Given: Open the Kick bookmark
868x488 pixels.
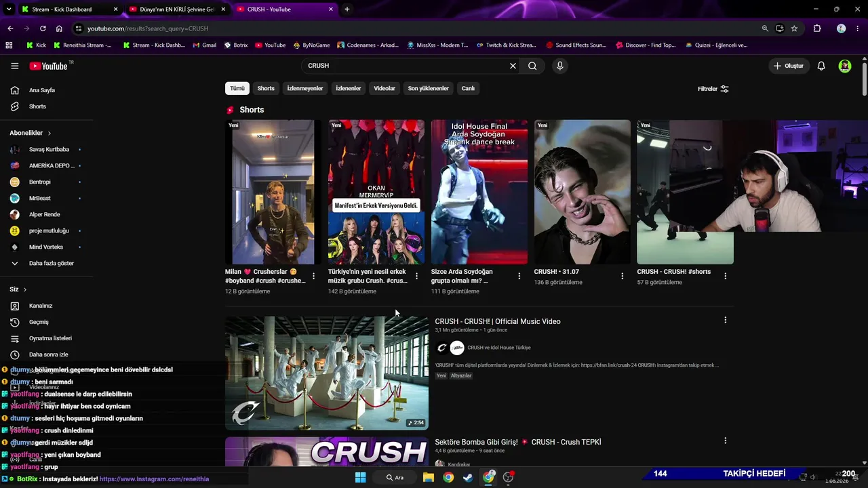Looking at the screenshot, I should [x=37, y=45].
